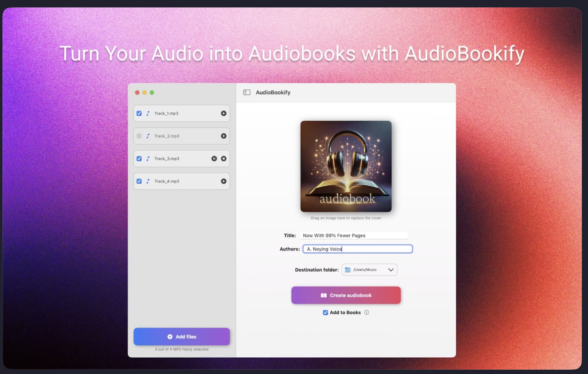
Task: Click the music note icon of Track_1.mp3
Action: [x=148, y=113]
